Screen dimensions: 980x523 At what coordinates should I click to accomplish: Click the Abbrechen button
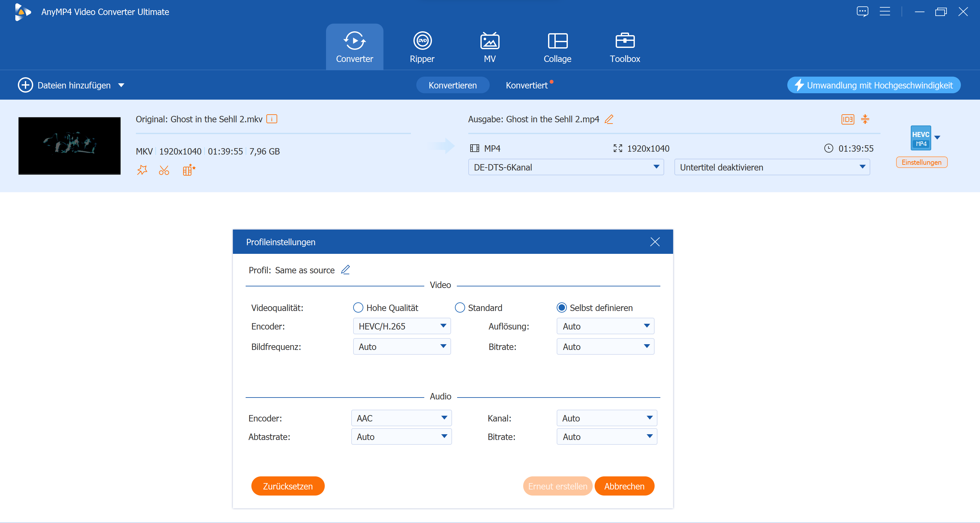click(x=624, y=486)
